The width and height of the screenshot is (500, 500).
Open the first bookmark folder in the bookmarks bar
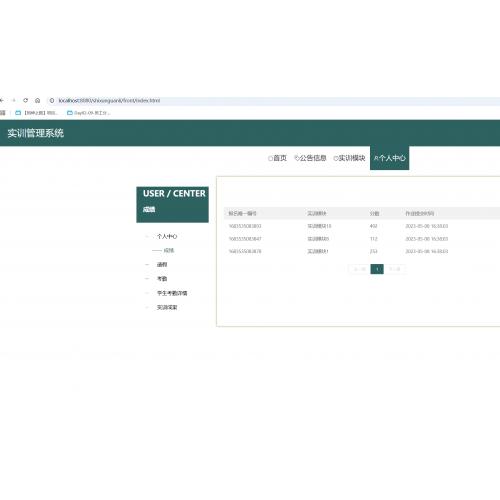point(37,113)
